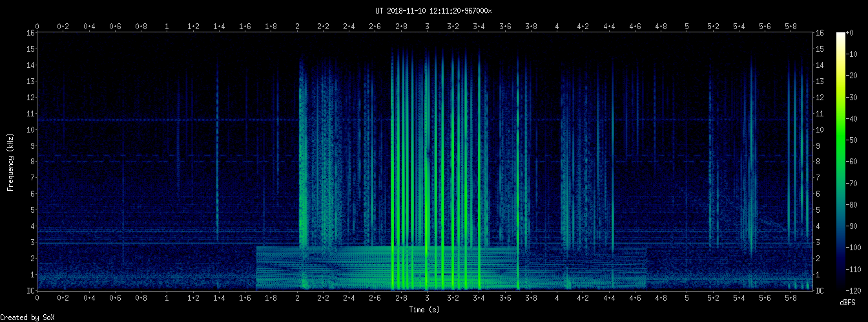
Task: Click the 16 kHz tick on right frequency axis
Action: point(820,33)
